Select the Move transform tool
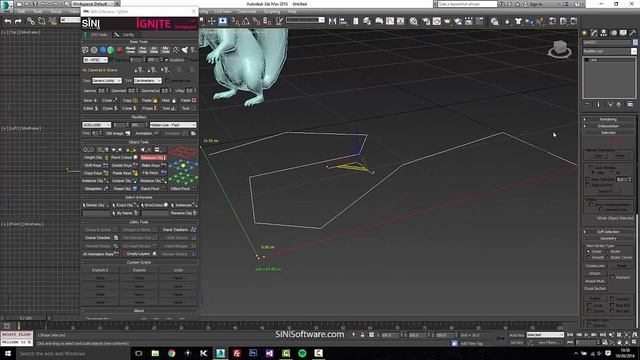The height and width of the screenshot is (360, 640). click(x=211, y=21)
